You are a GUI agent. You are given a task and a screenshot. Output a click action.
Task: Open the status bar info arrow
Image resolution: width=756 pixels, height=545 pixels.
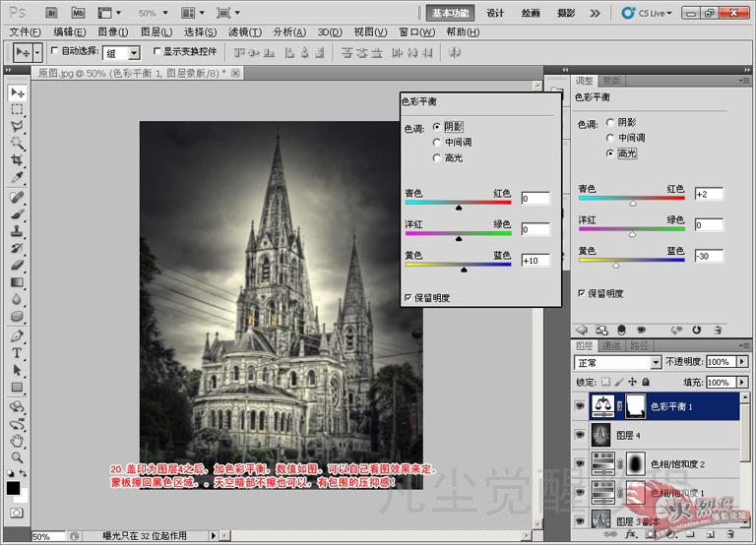click(x=213, y=535)
